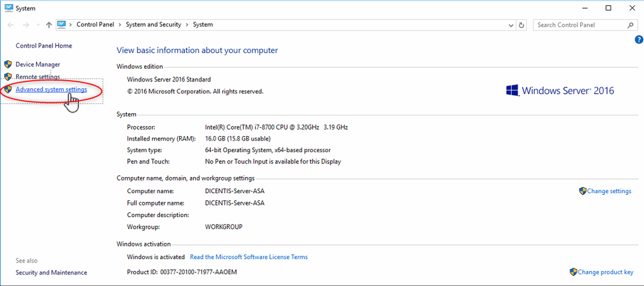
Task: Expand the chevron after Control Panel breadcrumb
Action: click(120, 25)
